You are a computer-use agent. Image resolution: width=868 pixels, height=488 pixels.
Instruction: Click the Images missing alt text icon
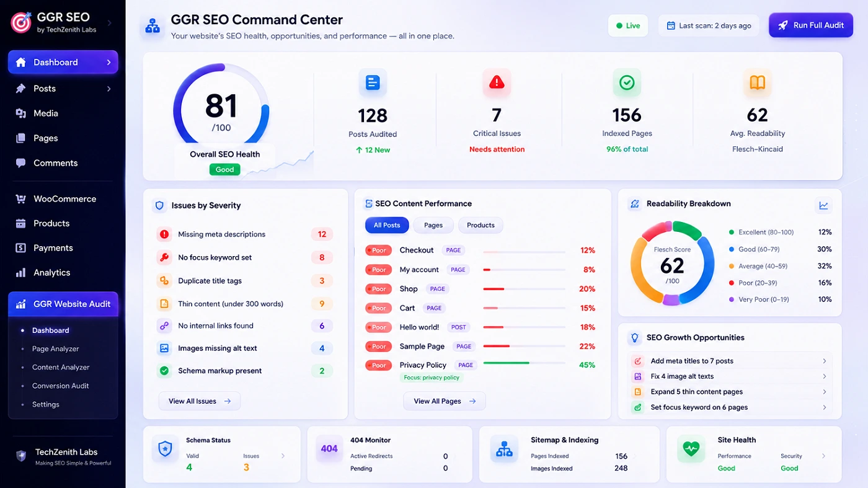pos(164,348)
